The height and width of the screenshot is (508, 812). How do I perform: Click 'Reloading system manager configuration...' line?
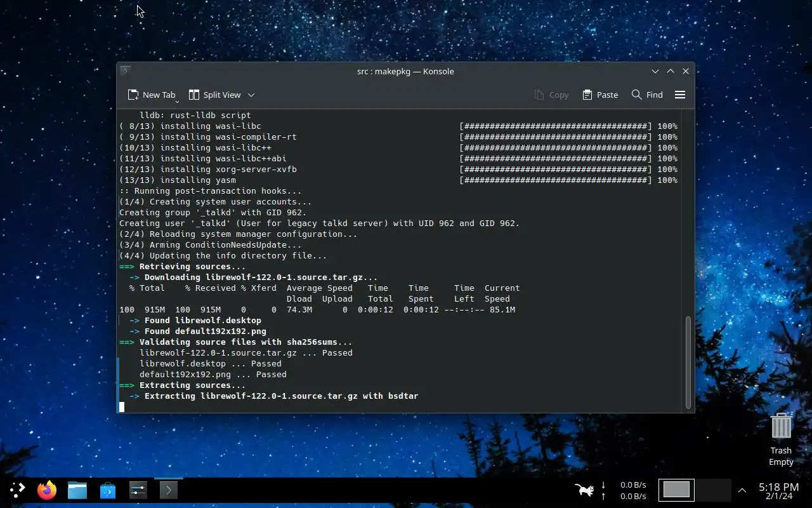(238, 234)
